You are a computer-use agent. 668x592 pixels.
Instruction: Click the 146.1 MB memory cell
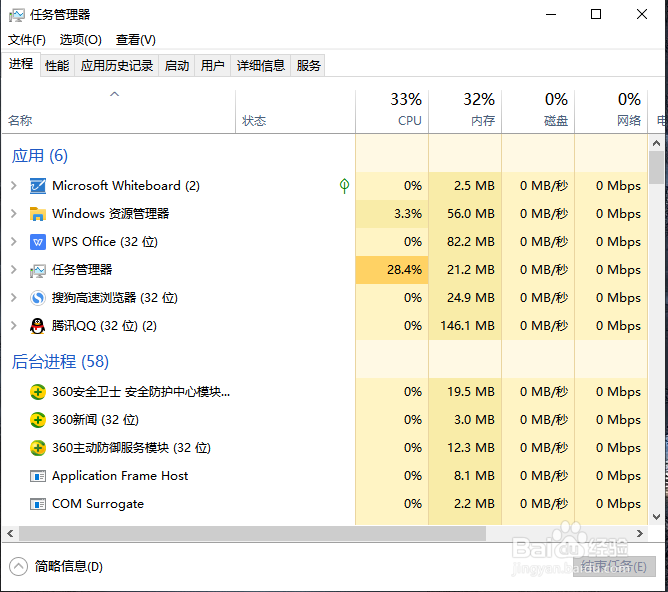(465, 326)
